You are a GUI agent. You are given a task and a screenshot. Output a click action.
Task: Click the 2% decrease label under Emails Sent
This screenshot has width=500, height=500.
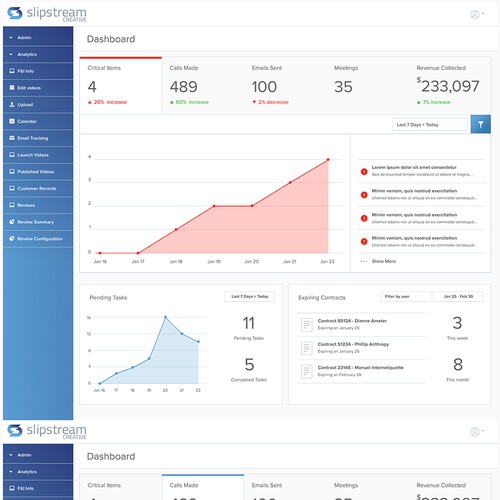(270, 102)
